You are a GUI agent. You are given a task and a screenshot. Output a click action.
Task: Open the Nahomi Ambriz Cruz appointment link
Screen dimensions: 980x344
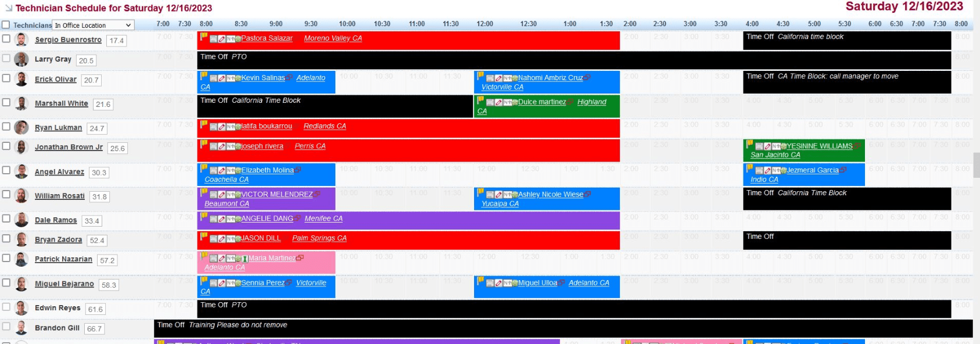[550, 78]
